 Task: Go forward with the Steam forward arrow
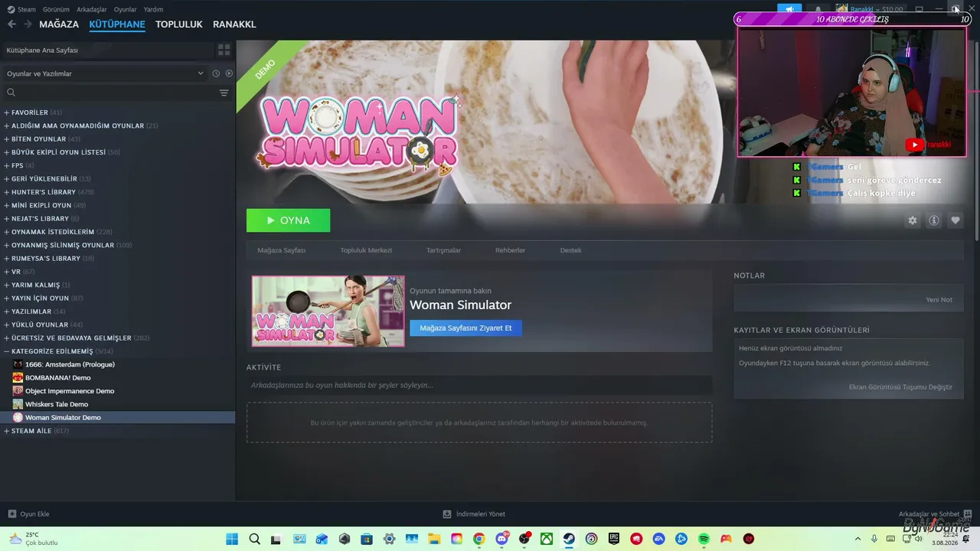[x=28, y=24]
